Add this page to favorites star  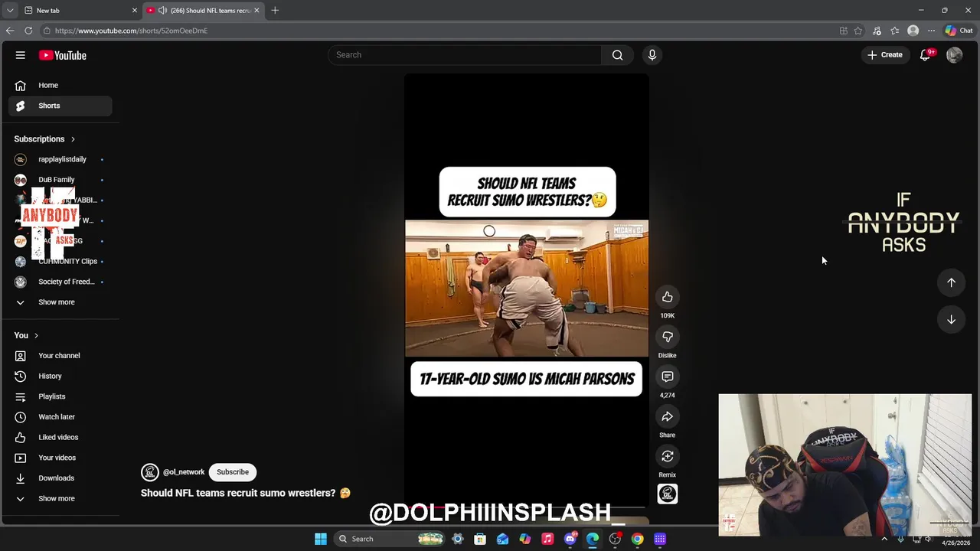[858, 31]
